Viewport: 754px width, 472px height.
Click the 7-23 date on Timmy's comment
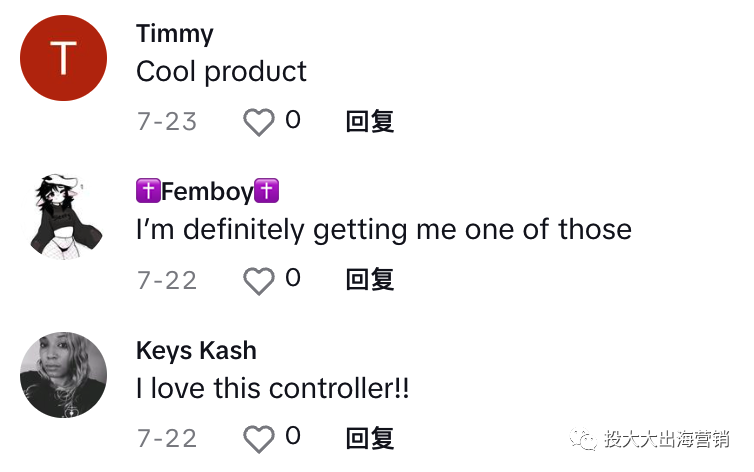(x=167, y=121)
